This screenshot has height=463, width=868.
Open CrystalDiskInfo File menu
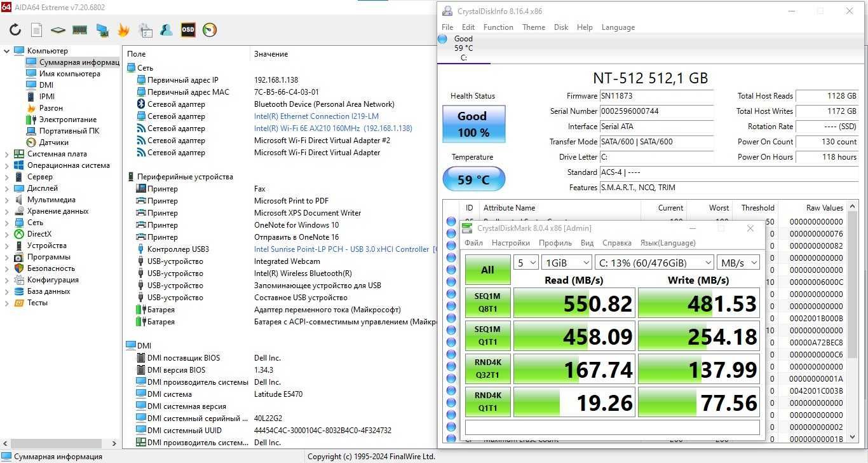click(447, 27)
